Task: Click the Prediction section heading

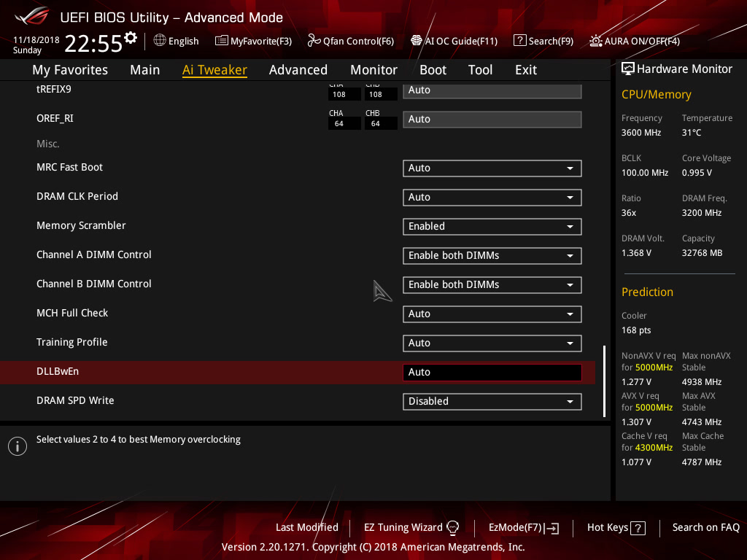Action: click(647, 292)
